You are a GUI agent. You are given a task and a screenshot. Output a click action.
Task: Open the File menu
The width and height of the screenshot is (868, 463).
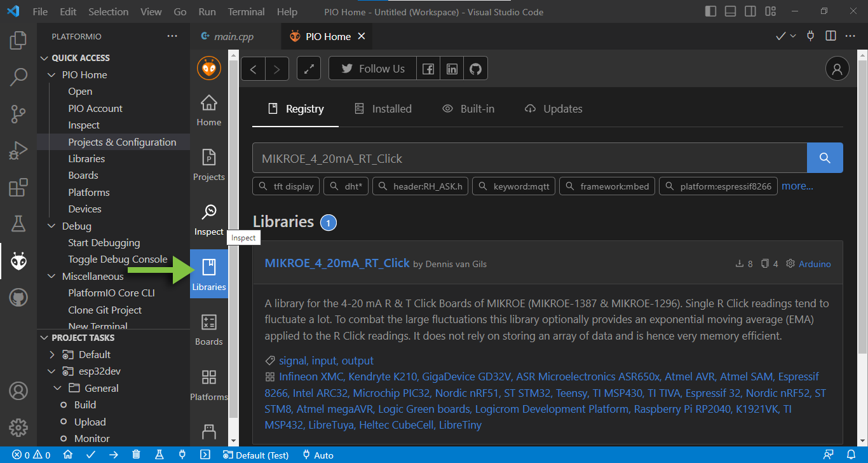click(x=39, y=11)
